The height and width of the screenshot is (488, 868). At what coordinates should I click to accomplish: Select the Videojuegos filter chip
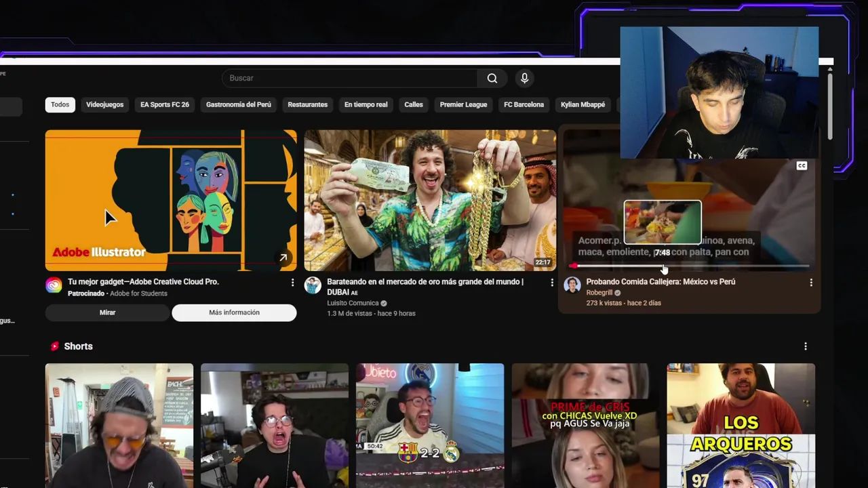[x=104, y=104]
